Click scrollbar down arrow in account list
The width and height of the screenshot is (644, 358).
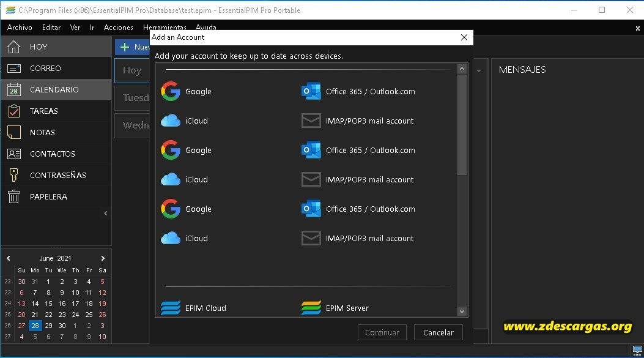462,311
